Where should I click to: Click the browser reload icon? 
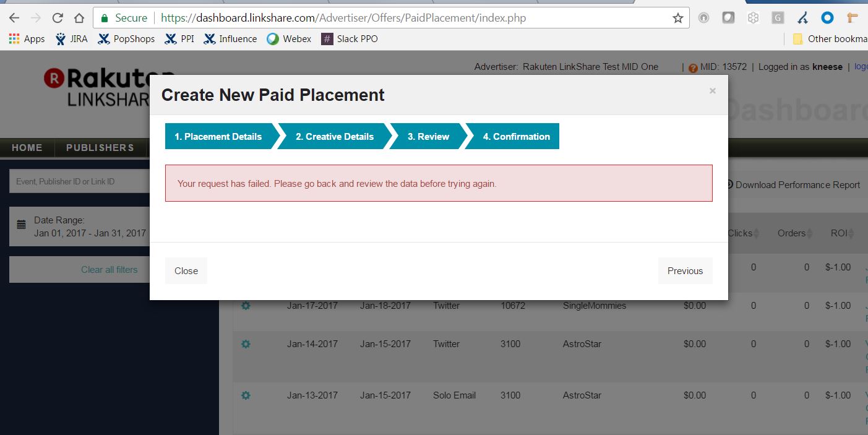[58, 18]
